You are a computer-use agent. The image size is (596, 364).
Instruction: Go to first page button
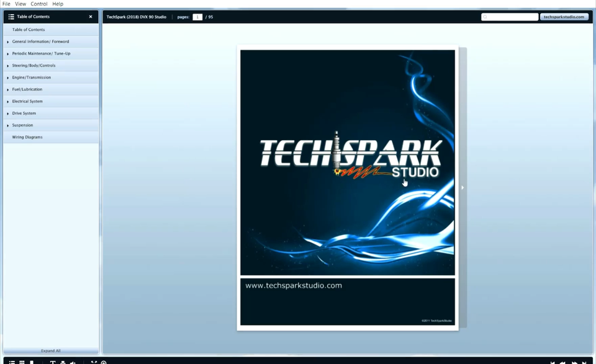tap(553, 363)
